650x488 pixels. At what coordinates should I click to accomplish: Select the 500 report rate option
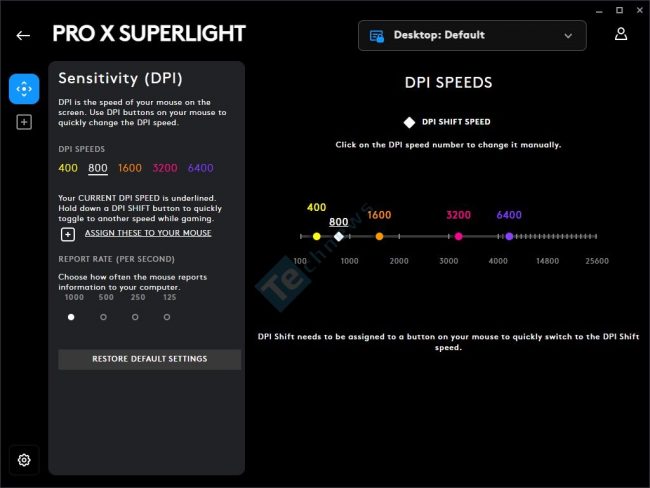[103, 317]
